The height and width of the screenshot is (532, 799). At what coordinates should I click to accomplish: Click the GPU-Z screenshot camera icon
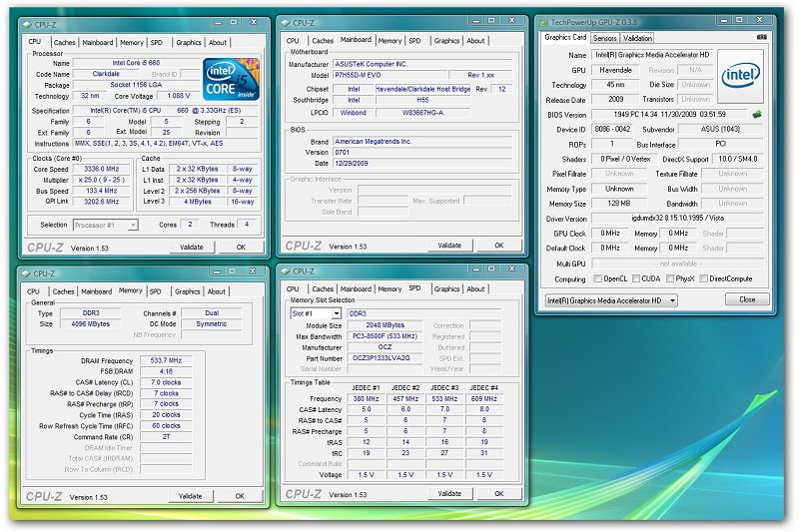761,37
